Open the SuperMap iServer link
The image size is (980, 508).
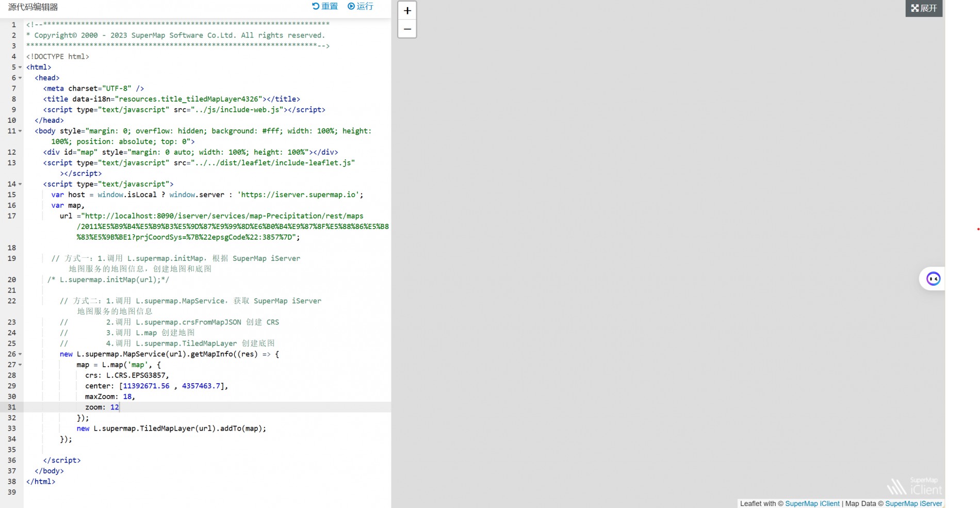pyautogui.click(x=913, y=503)
